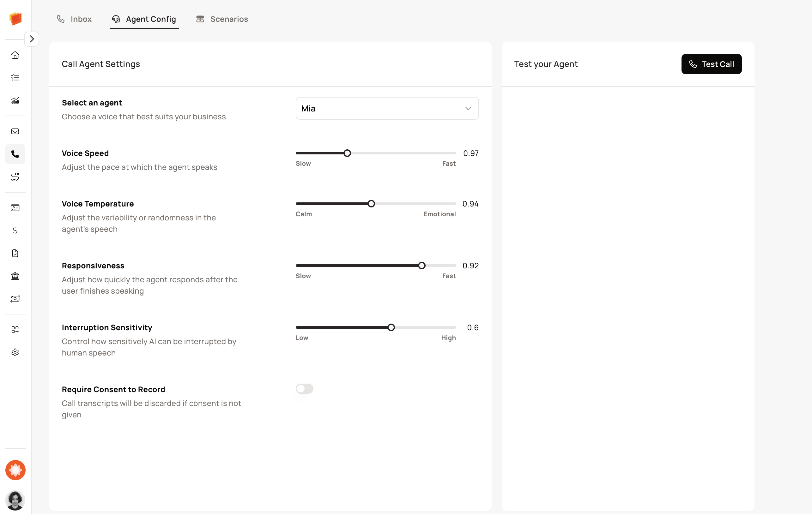Open the contact card icon in sidebar

click(15, 208)
